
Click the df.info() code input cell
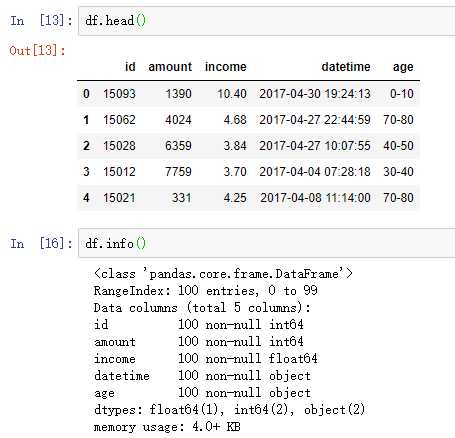[x=267, y=243]
